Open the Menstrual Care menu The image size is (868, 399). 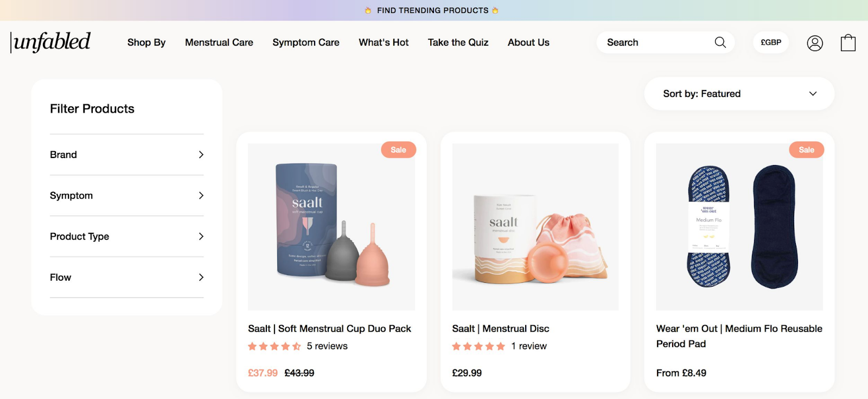pyautogui.click(x=219, y=42)
